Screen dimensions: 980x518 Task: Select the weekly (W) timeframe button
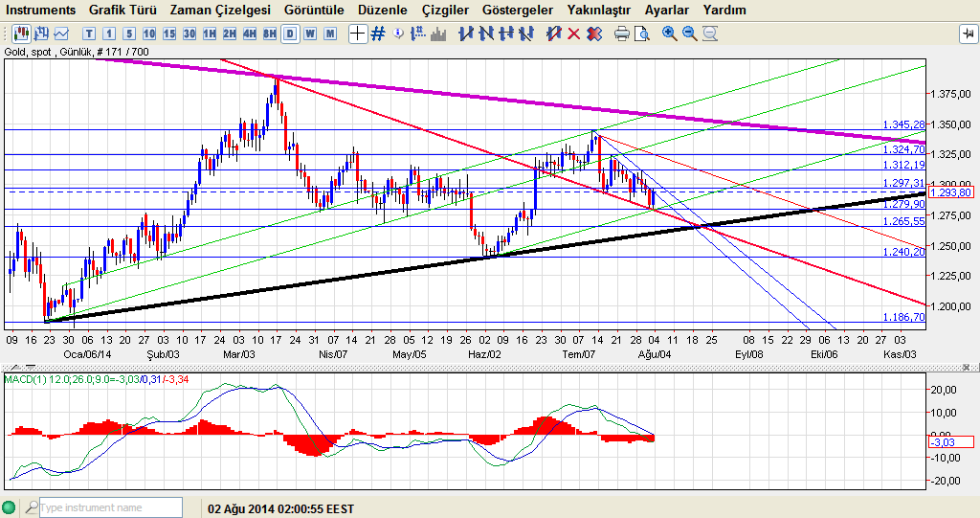(310, 34)
